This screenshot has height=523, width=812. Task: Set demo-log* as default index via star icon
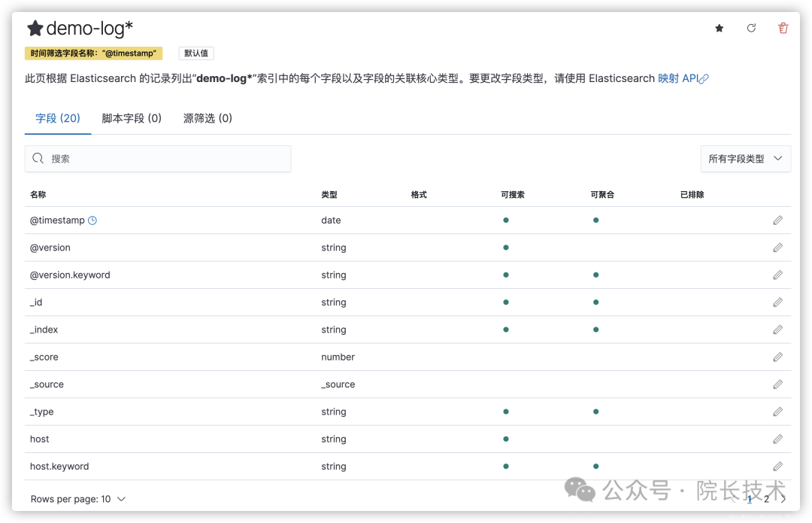[720, 28]
